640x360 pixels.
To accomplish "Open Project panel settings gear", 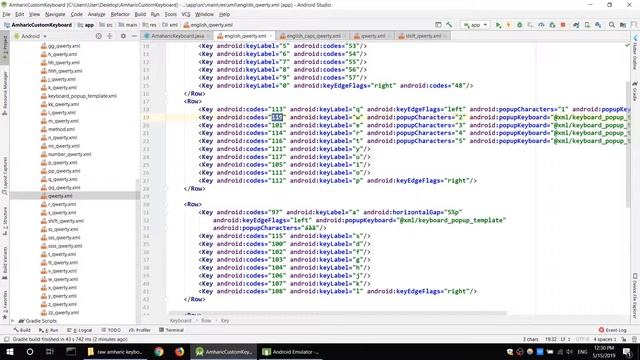I will pyautogui.click(x=123, y=36).
